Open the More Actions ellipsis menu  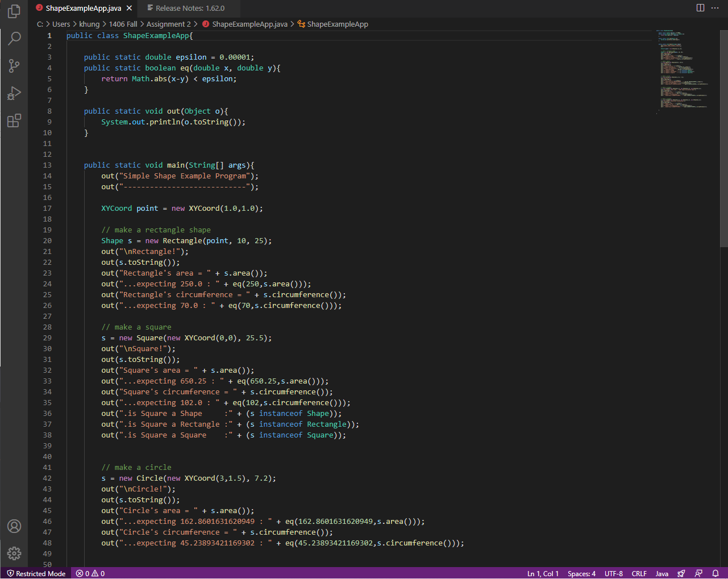715,8
